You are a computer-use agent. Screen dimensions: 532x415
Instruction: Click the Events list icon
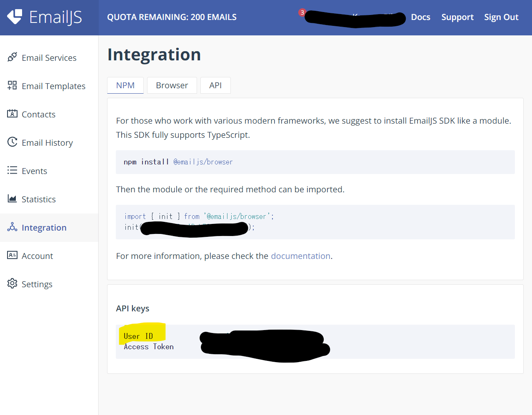point(12,170)
